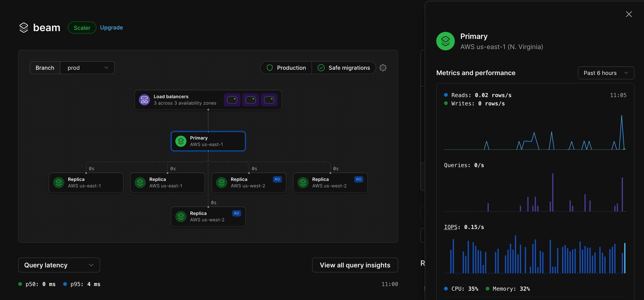Click the Production shield icon

tap(270, 68)
